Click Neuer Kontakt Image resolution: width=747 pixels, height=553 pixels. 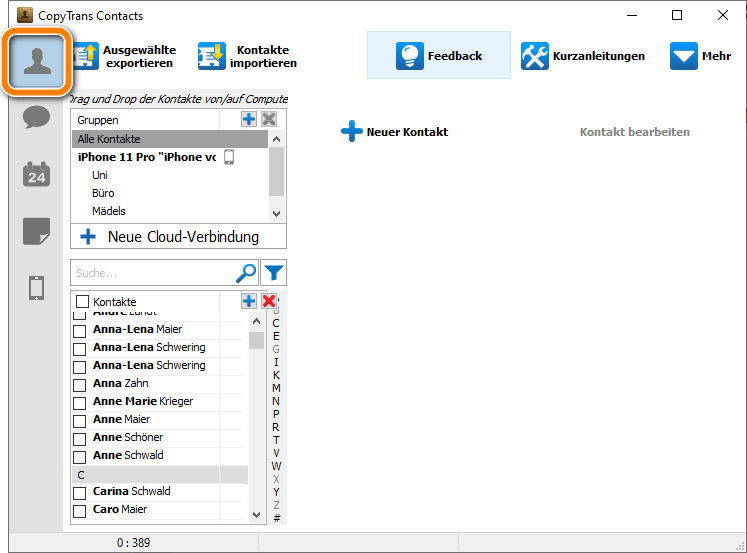[x=394, y=131]
